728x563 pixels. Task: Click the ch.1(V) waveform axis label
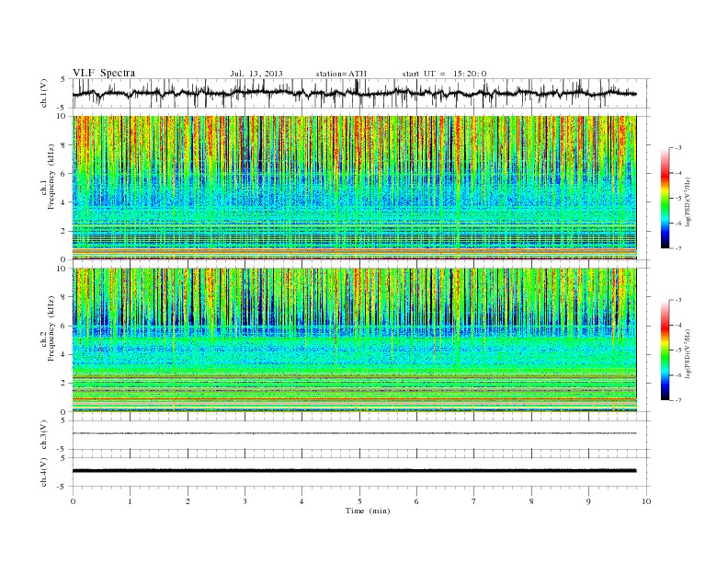[x=44, y=93]
